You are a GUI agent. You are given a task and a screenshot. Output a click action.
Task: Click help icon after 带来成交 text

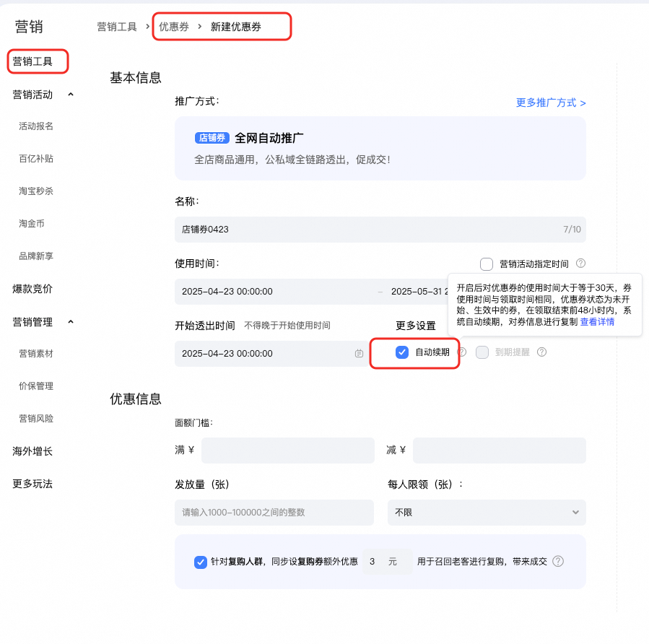[x=558, y=561]
